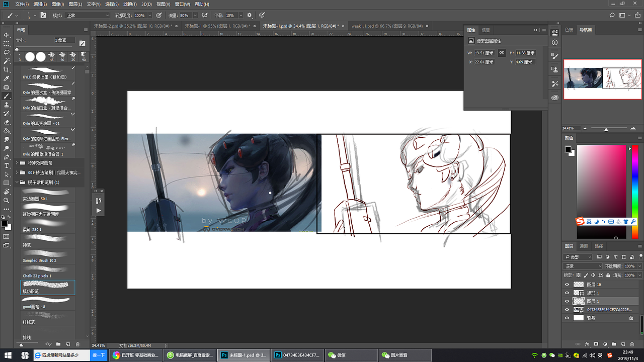Open 图像(I) menu

pos(57,4)
